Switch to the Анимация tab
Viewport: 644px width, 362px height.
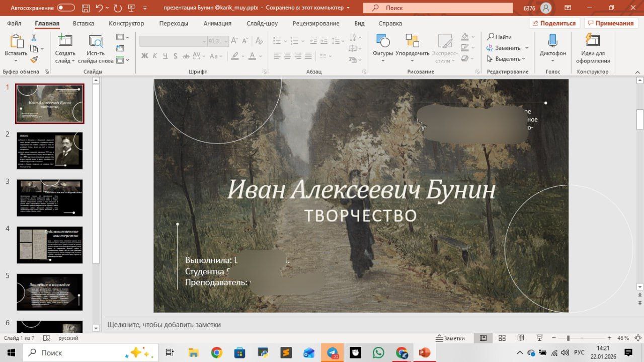[217, 23]
